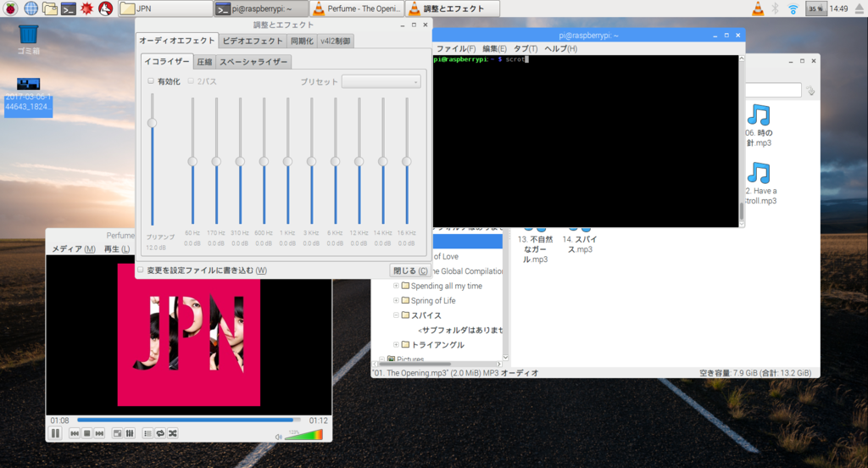
Task: Open extended settings from VLC control bar
Action: pyautogui.click(x=130, y=433)
